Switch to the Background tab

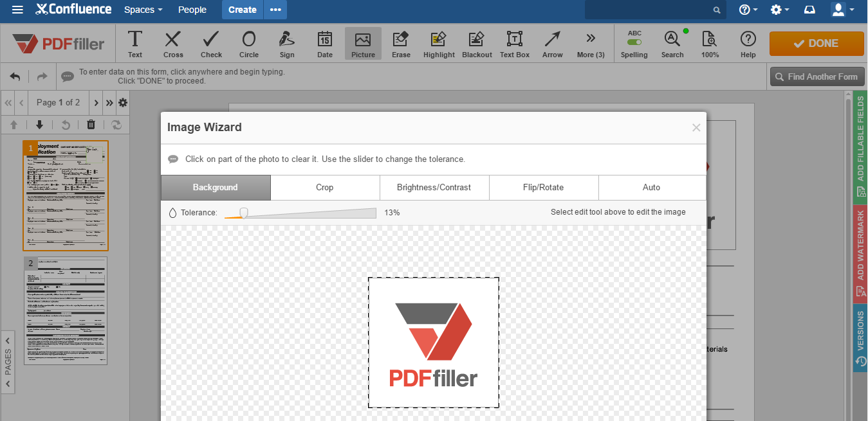coord(216,188)
